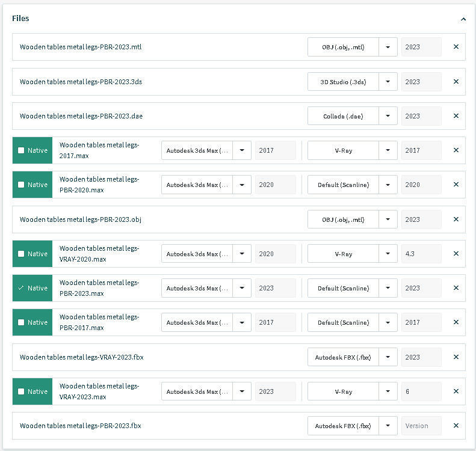The width and height of the screenshot is (476, 451).
Task: Open format dropdown for VRAY-2023.fbx
Action: tap(388, 357)
